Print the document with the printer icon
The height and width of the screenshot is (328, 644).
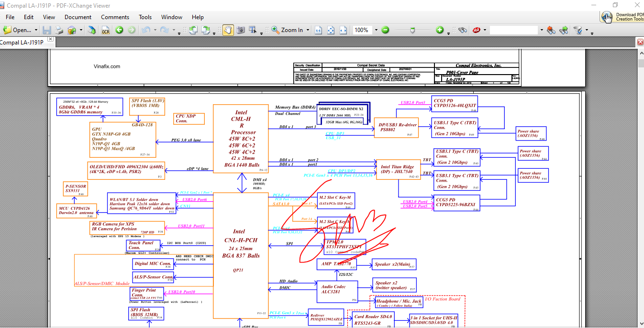(x=59, y=30)
